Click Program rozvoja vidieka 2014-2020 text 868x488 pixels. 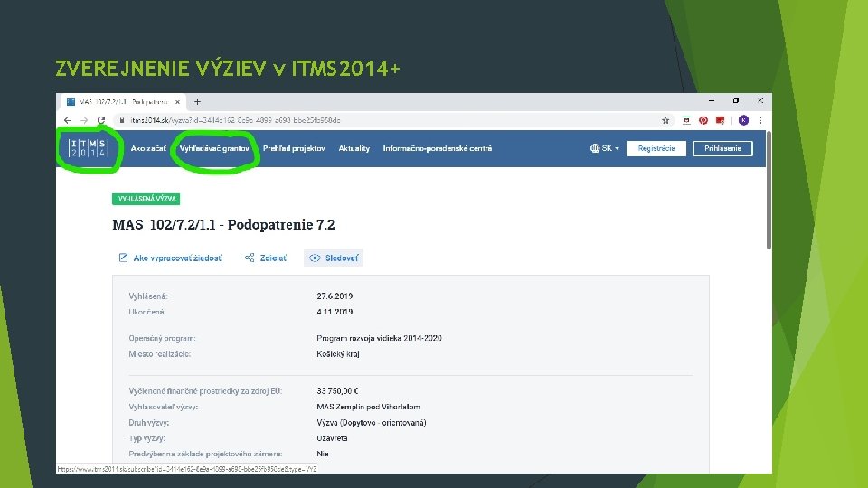(x=379, y=338)
